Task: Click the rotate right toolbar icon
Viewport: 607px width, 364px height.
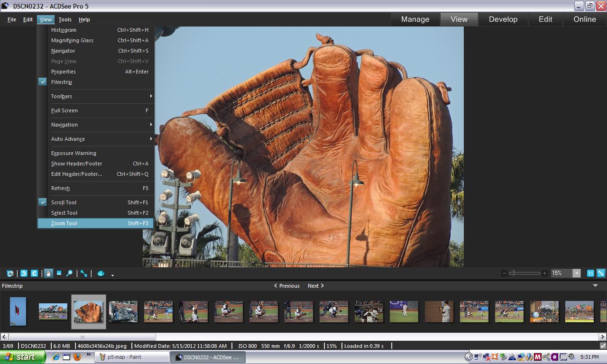Action: point(34,273)
